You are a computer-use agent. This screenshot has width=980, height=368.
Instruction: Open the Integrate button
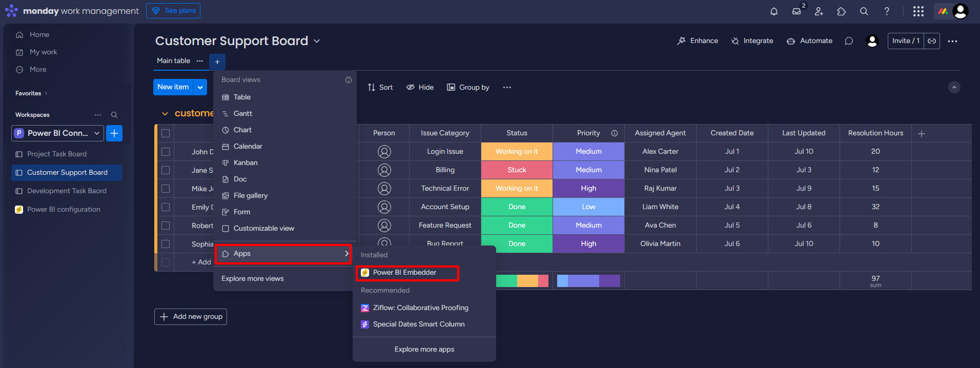coord(752,41)
